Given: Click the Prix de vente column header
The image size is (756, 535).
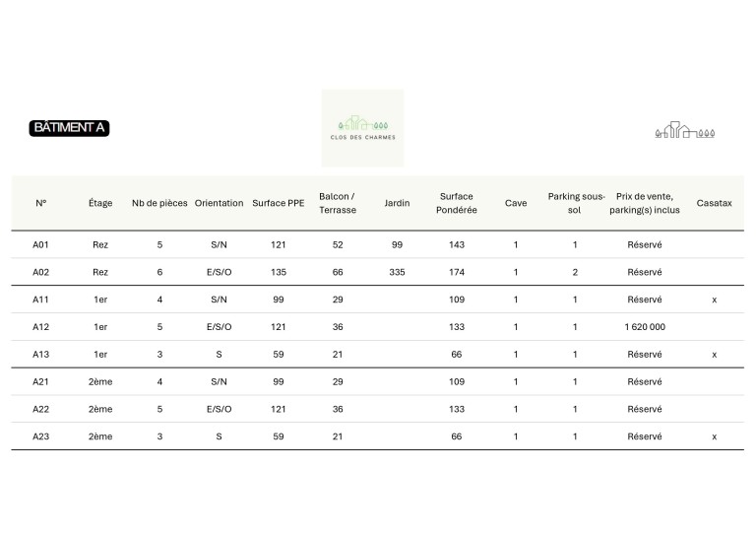Looking at the screenshot, I should (x=645, y=203).
